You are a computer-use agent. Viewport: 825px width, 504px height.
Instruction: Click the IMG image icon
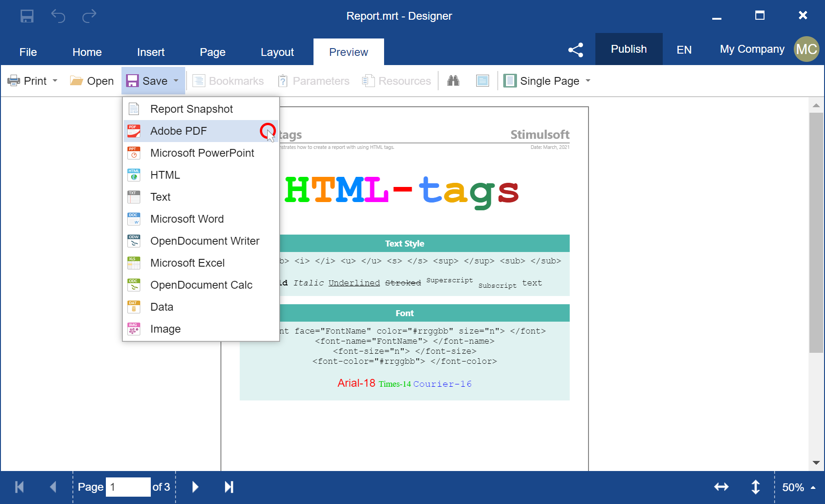[x=134, y=329]
